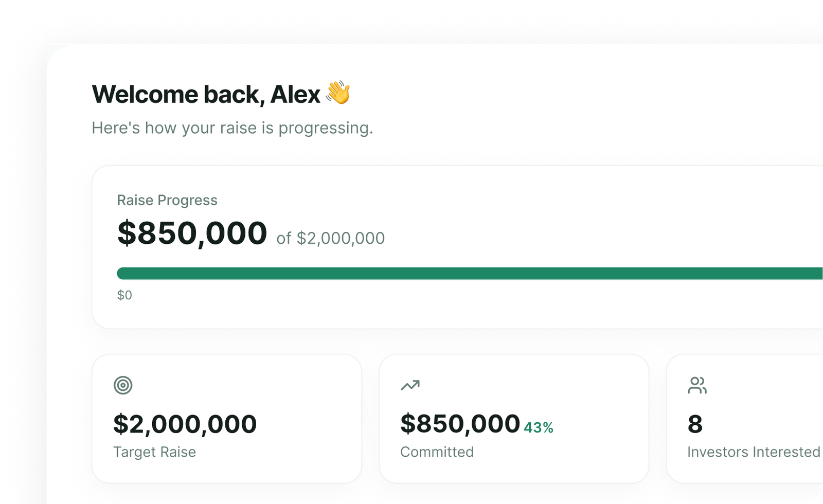Click the investor count number 8
Screen dimensions: 823x504
(x=695, y=424)
